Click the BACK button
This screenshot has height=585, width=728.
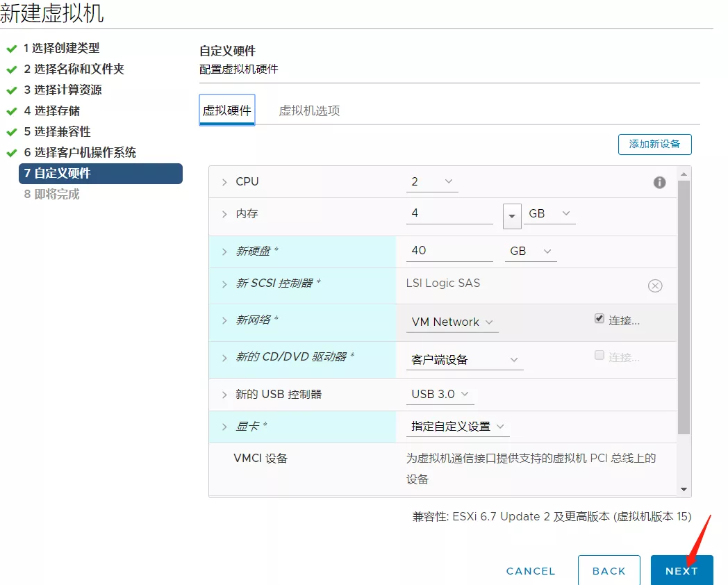609,570
